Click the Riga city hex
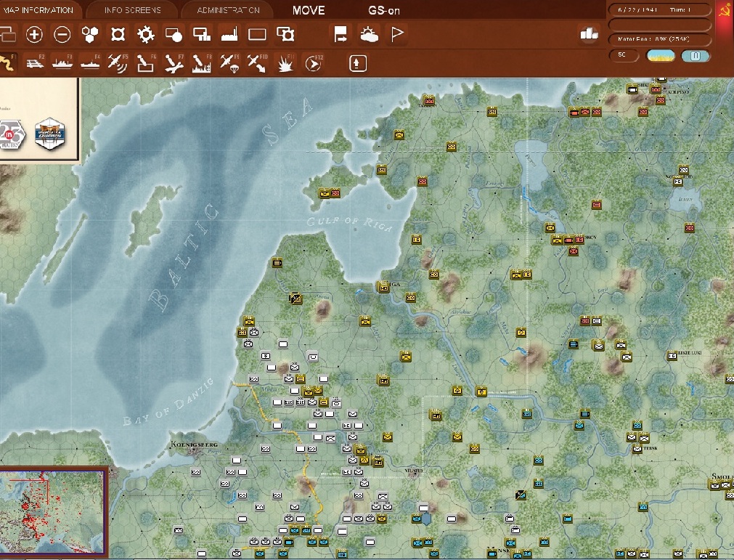Screen dimensions: 734x560 click(383, 287)
